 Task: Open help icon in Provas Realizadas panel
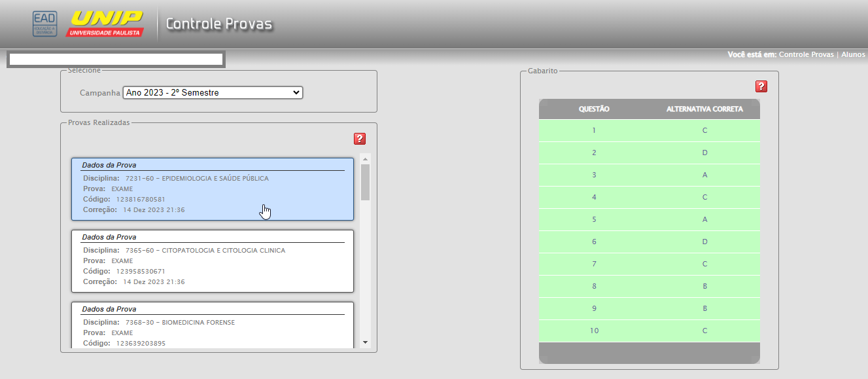pyautogui.click(x=359, y=139)
